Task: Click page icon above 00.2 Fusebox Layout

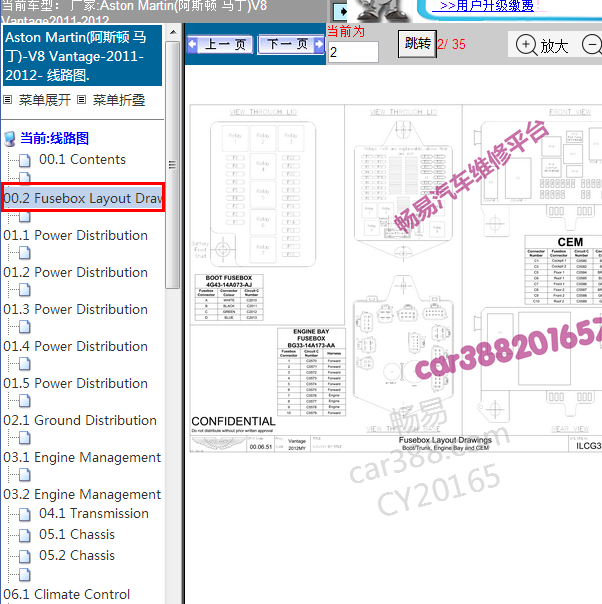Action: [x=25, y=178]
